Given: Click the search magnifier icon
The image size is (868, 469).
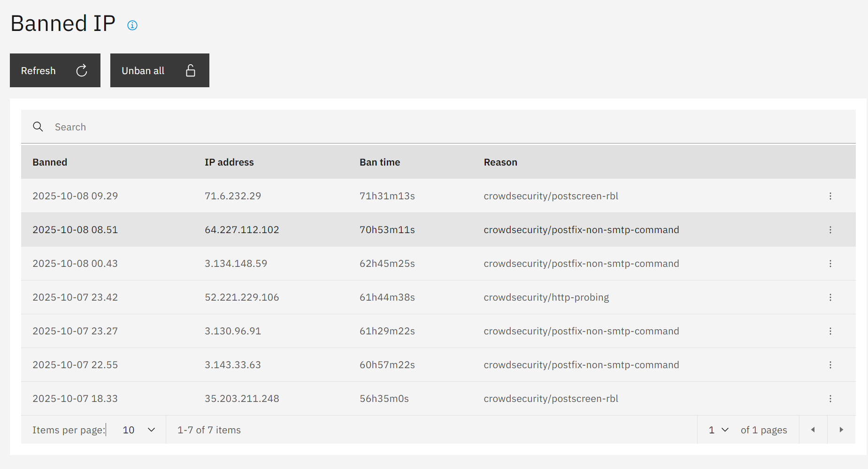Looking at the screenshot, I should click(38, 127).
